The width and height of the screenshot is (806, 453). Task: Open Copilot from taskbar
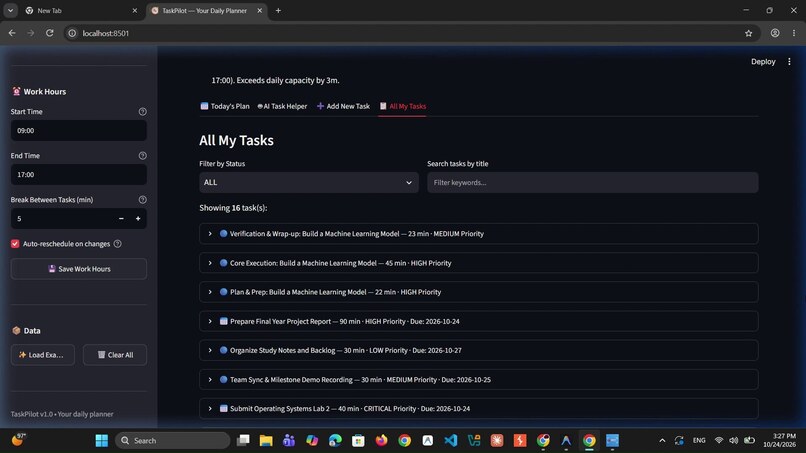(x=312, y=441)
